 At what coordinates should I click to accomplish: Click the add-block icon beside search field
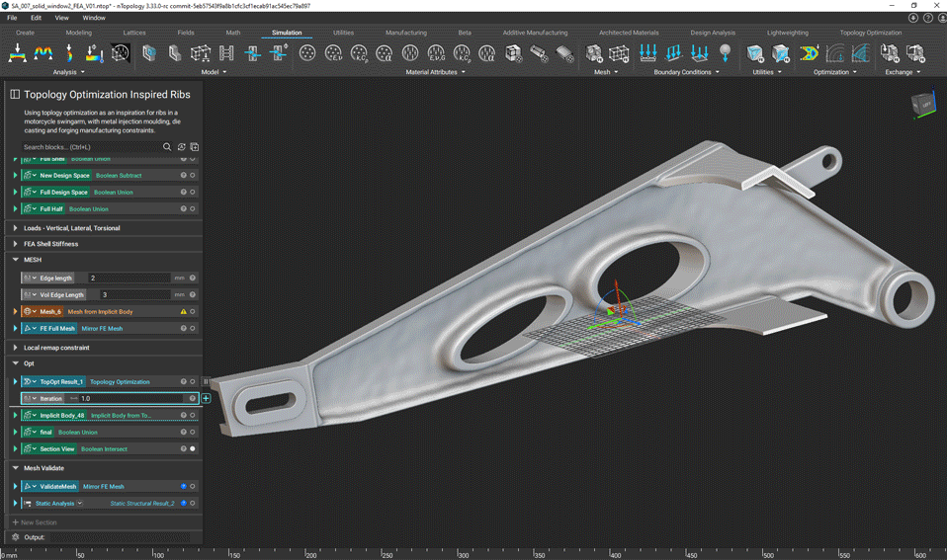[195, 147]
